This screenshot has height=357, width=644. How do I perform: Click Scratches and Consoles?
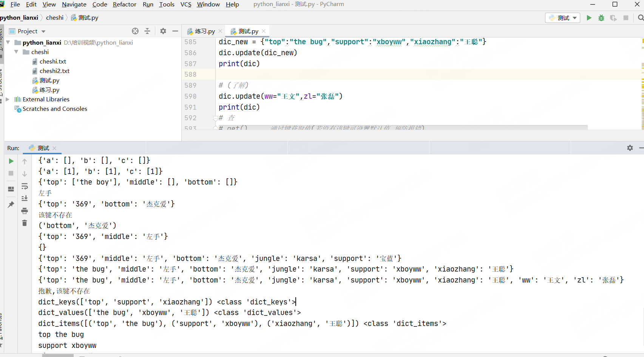click(x=55, y=109)
